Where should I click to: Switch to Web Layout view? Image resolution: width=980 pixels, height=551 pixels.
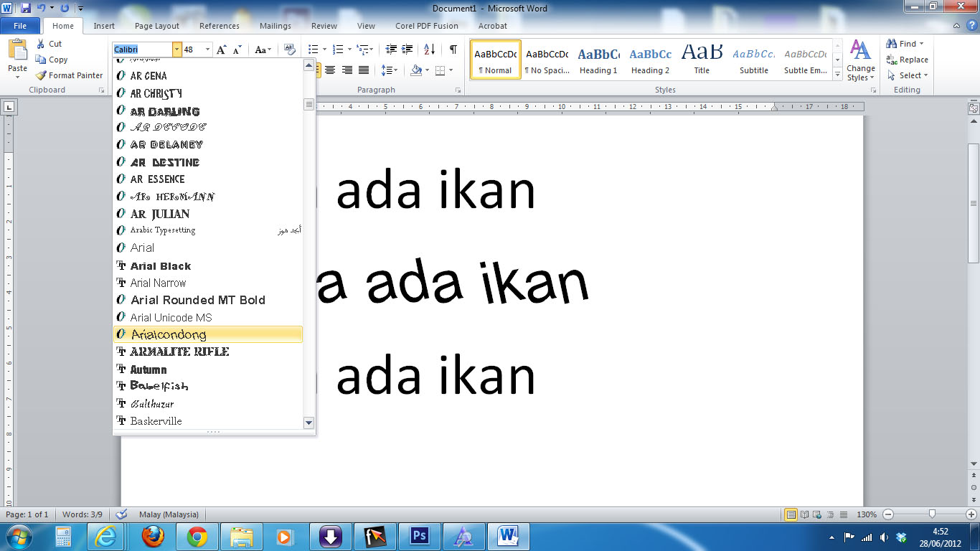818,514
